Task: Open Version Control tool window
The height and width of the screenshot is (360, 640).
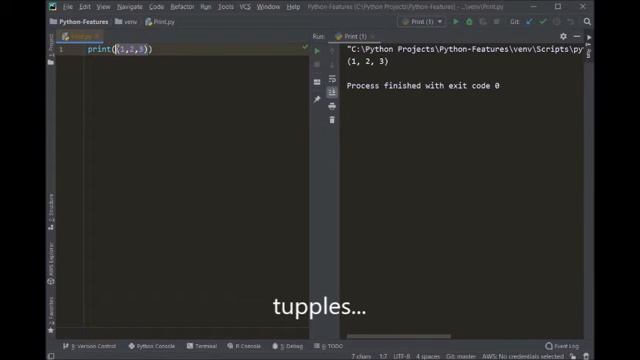Action: 89,346
